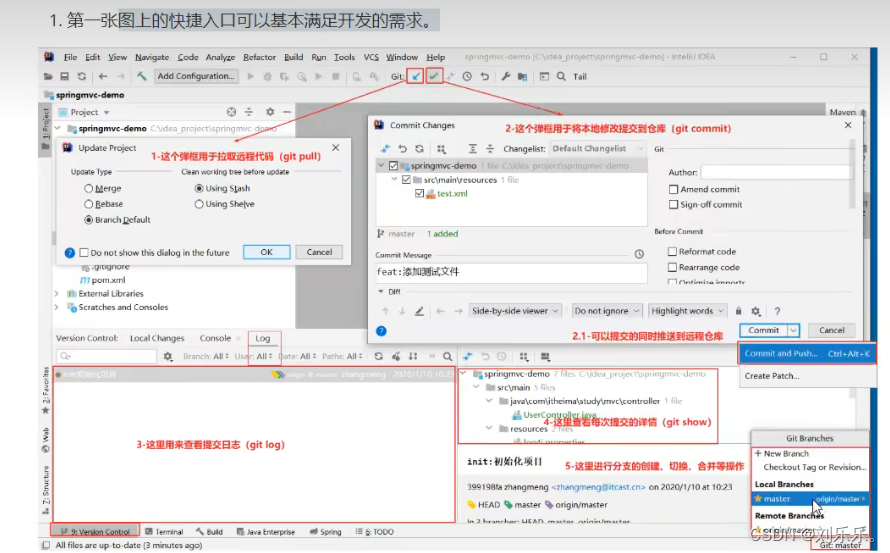890x553 pixels.
Task: Switch to Local Changes tab
Action: click(x=157, y=338)
